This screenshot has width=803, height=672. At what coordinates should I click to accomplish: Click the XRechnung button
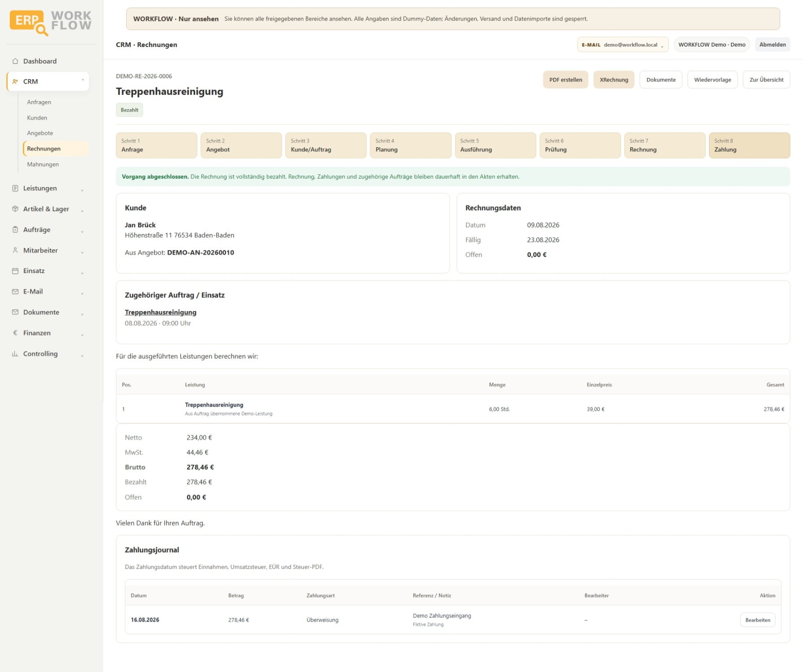click(x=614, y=80)
